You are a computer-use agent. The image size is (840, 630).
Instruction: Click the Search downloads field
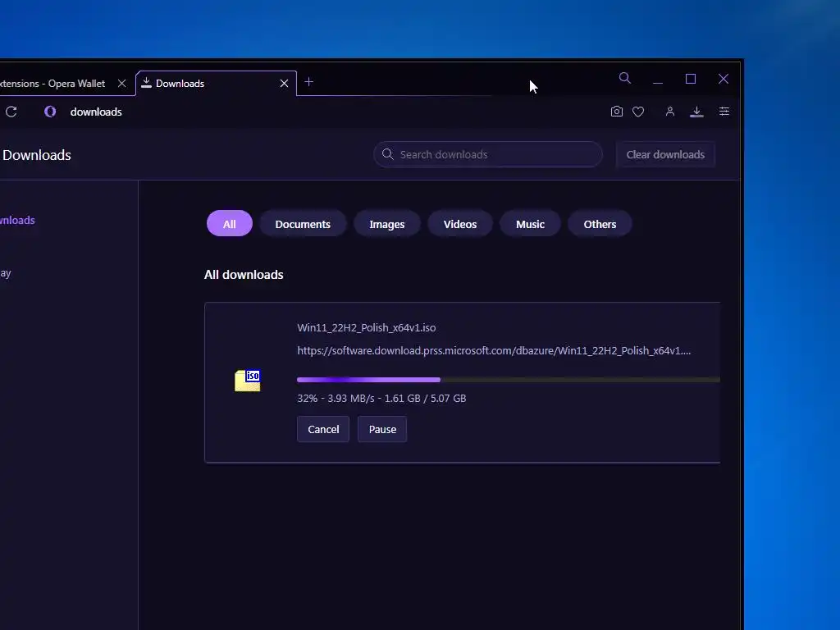(488, 154)
